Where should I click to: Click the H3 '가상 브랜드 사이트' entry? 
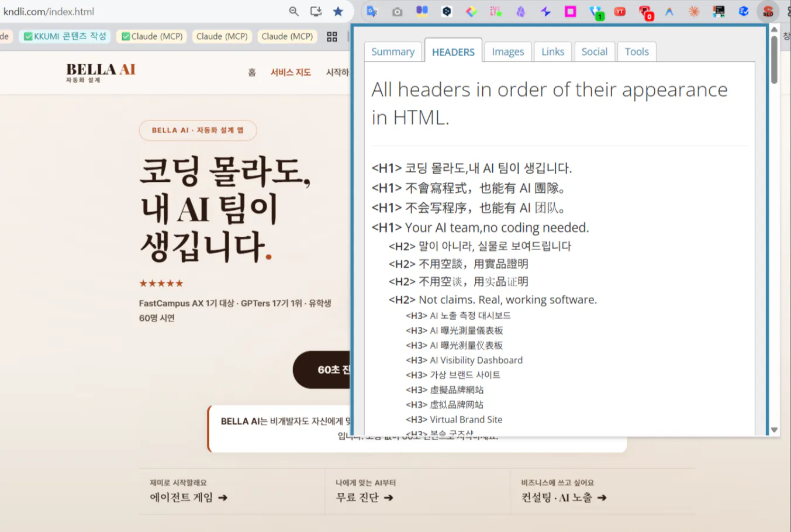tap(453, 375)
